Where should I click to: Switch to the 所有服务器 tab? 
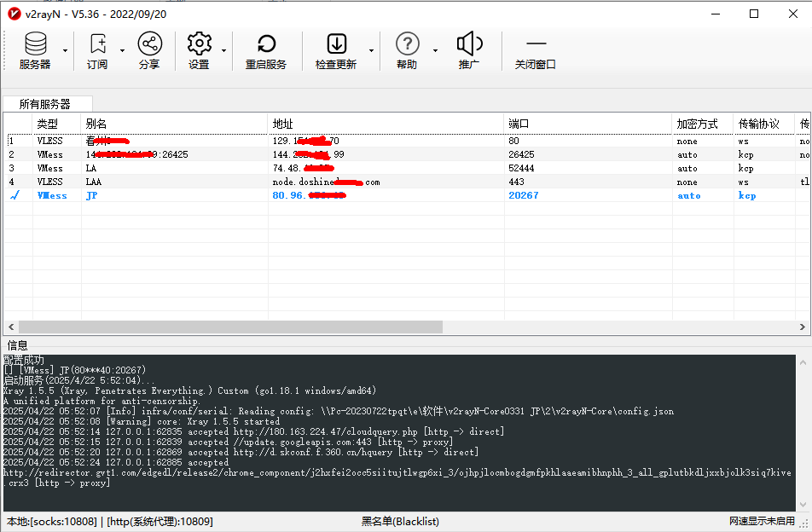[x=48, y=104]
